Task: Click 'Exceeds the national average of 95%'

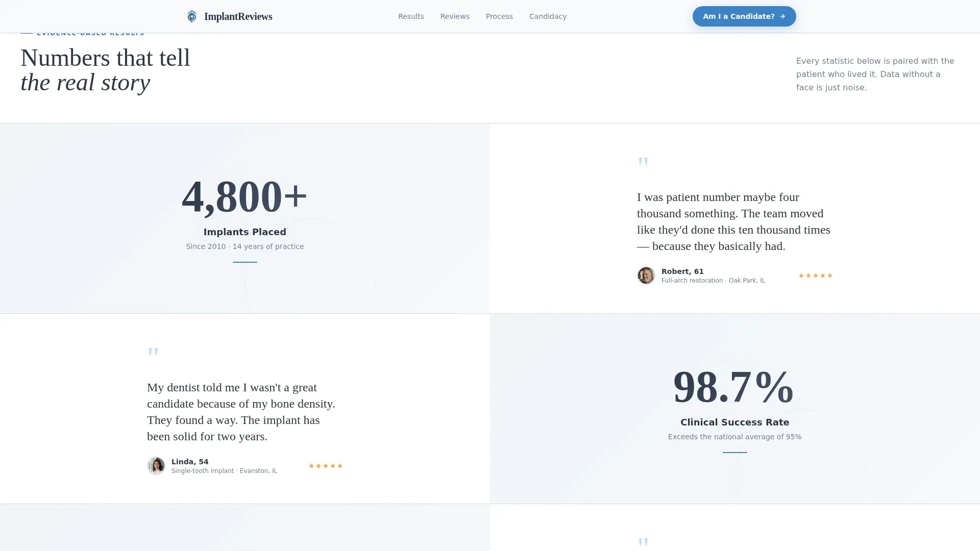Action: click(734, 437)
